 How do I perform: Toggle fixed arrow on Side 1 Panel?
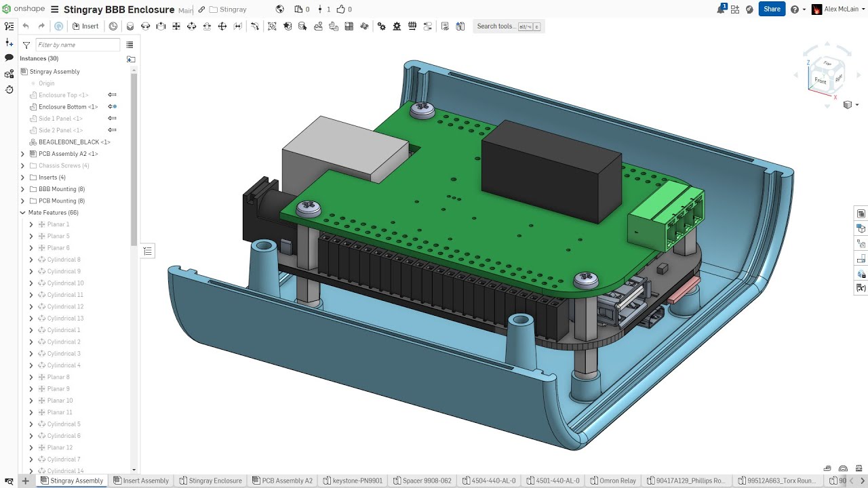coord(112,119)
